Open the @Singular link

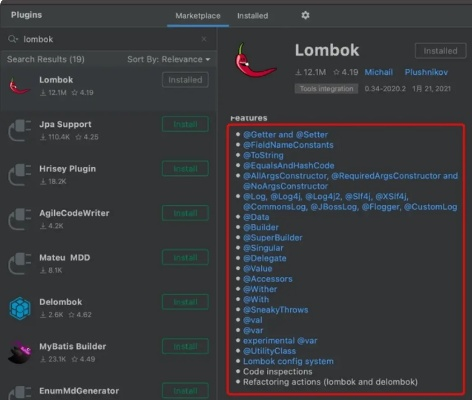(263, 248)
